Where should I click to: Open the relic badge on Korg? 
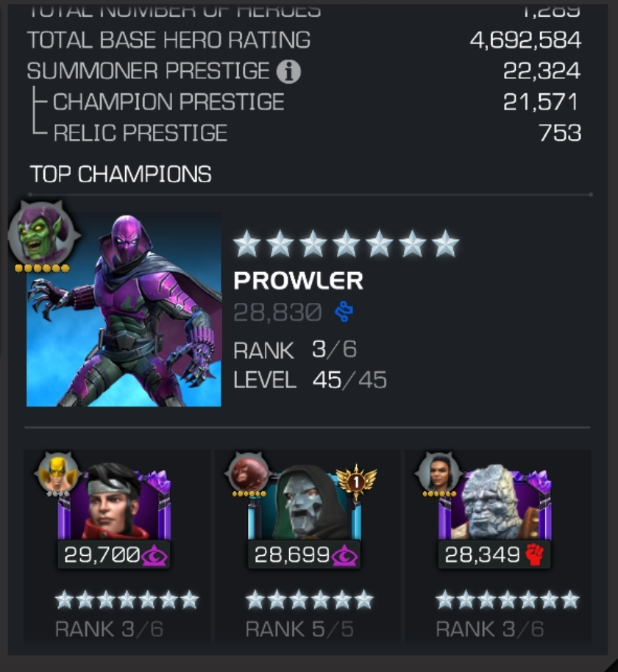coord(438,473)
